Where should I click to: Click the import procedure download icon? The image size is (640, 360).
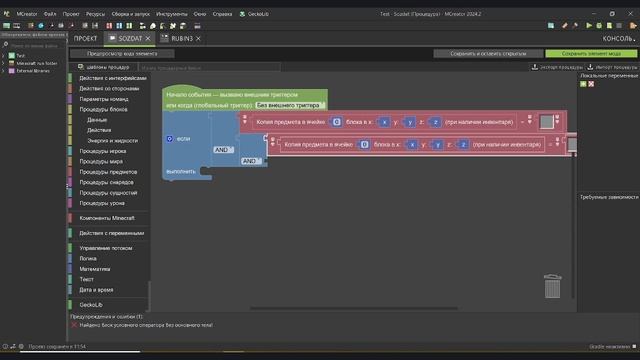(590, 67)
